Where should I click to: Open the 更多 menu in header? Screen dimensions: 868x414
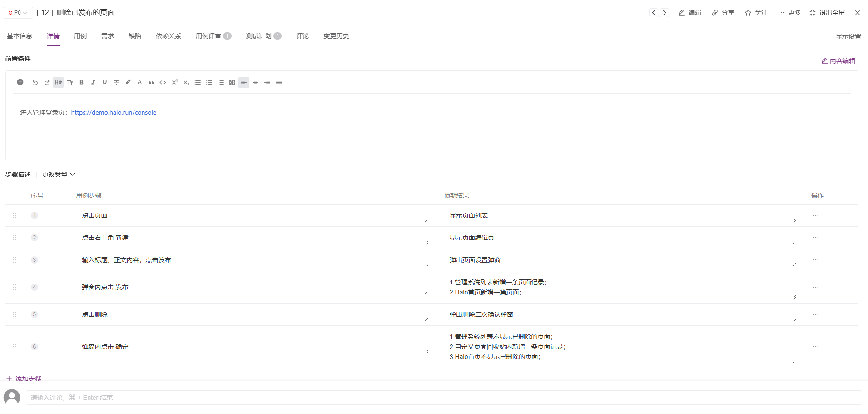(x=789, y=13)
